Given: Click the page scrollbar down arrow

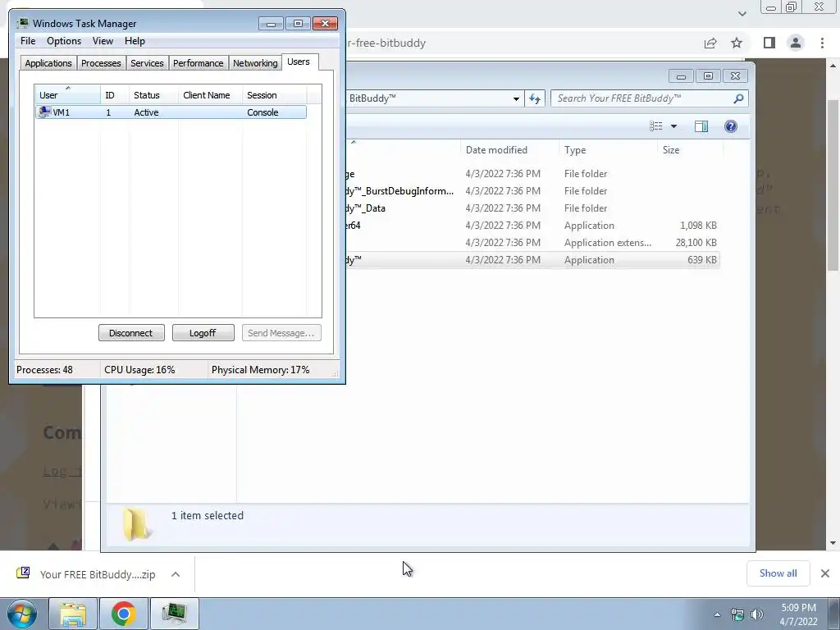Looking at the screenshot, I should click(x=833, y=543).
